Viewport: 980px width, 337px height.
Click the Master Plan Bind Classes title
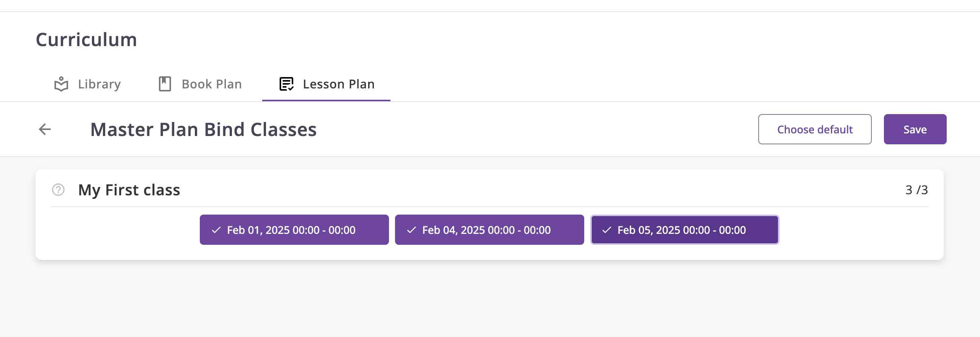(203, 129)
